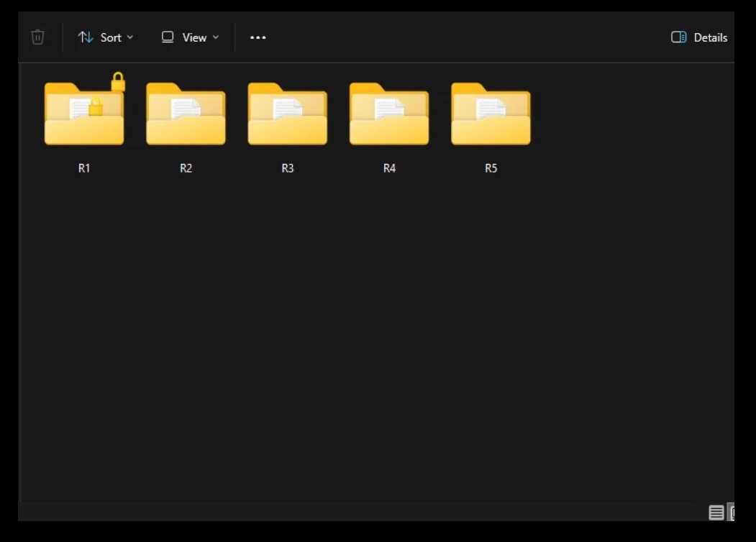Click the R2 folder name label
This screenshot has width=756, height=542.
tap(186, 168)
